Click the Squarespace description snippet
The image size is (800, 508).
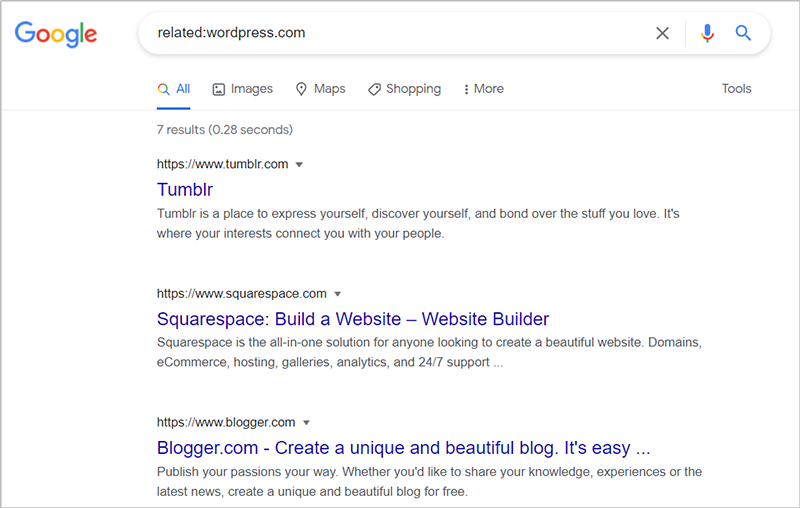coord(429,352)
